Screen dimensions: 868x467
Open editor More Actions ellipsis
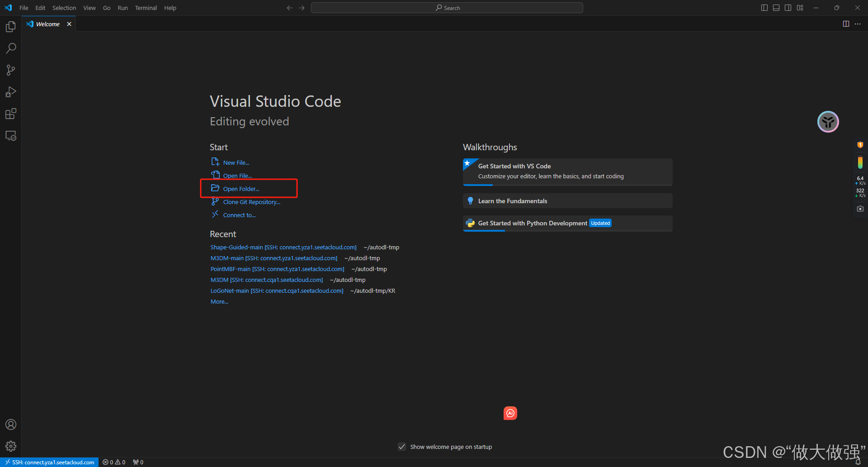858,24
